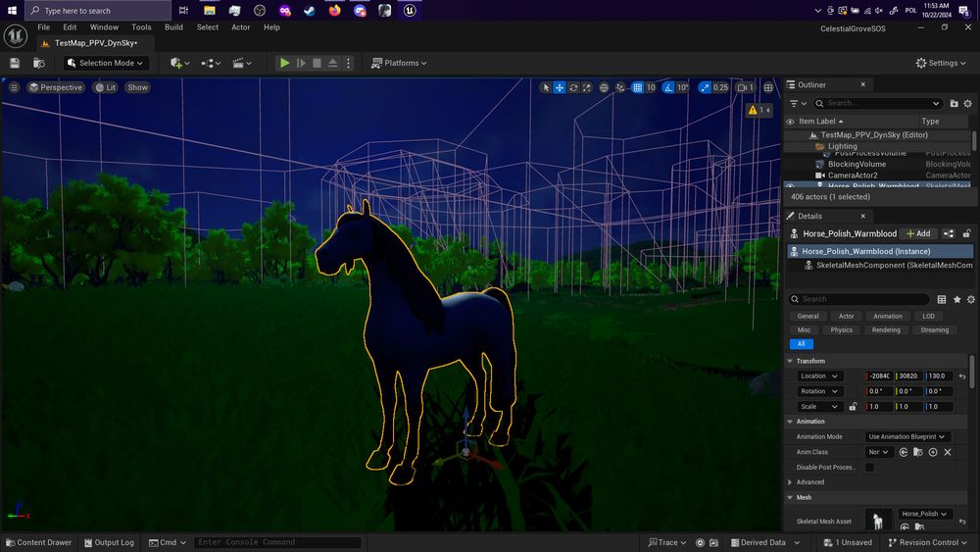This screenshot has width=980, height=552.
Task: Click the browse to asset icon
Action: point(39,63)
